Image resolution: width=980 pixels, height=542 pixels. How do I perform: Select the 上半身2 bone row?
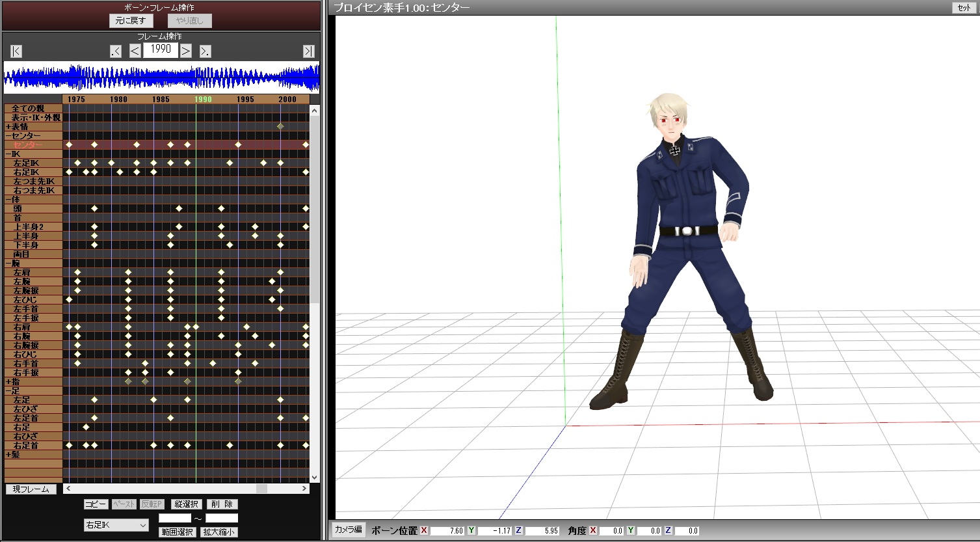[33, 226]
